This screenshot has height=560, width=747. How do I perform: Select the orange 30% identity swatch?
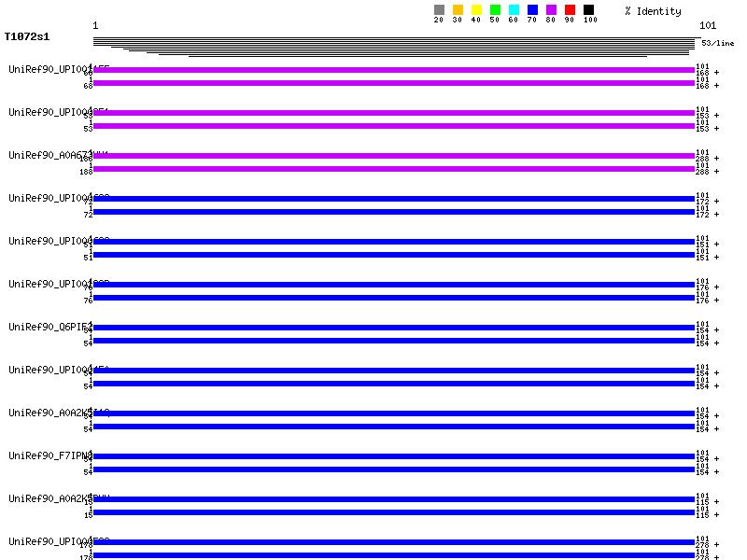coord(458,10)
